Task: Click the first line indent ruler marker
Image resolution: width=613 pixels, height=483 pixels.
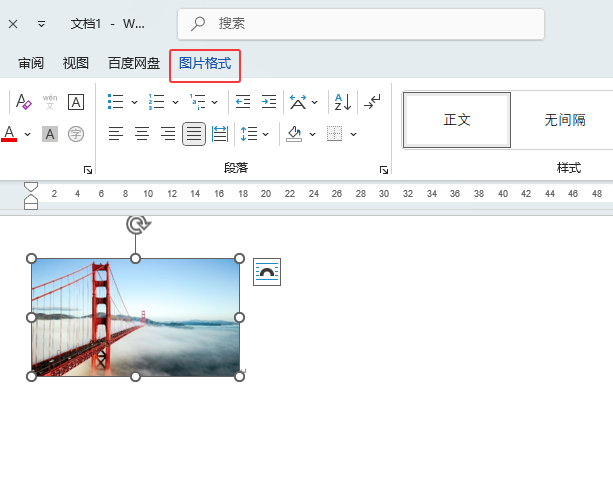Action: (x=31, y=187)
